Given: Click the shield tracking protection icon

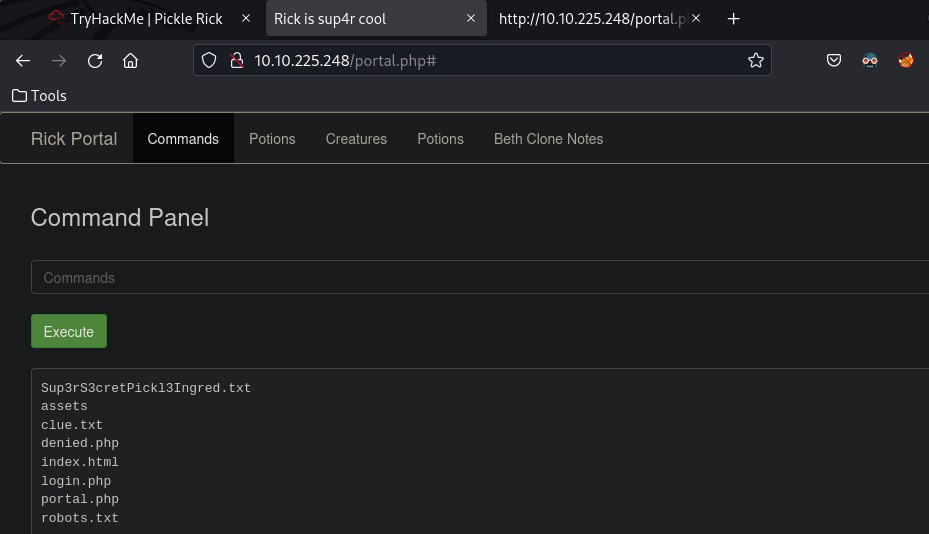Looking at the screenshot, I should coord(209,61).
